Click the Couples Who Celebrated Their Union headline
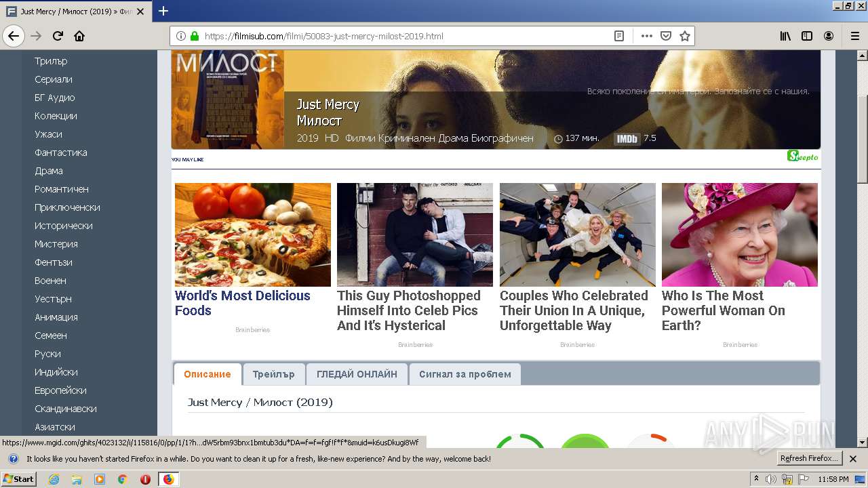Viewport: 868px width, 488px height. (x=574, y=310)
